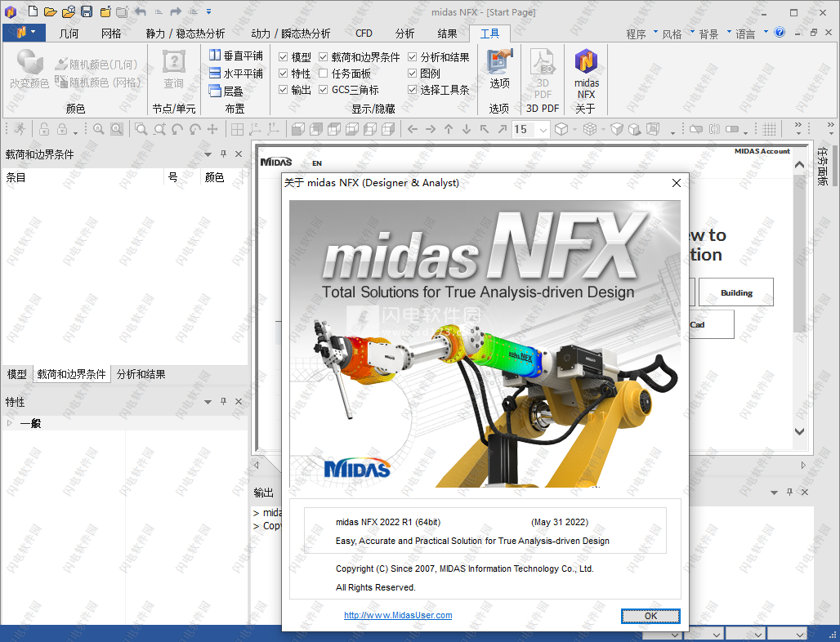
Task: Toggle the 图例 legend checkbox
Action: click(x=413, y=73)
